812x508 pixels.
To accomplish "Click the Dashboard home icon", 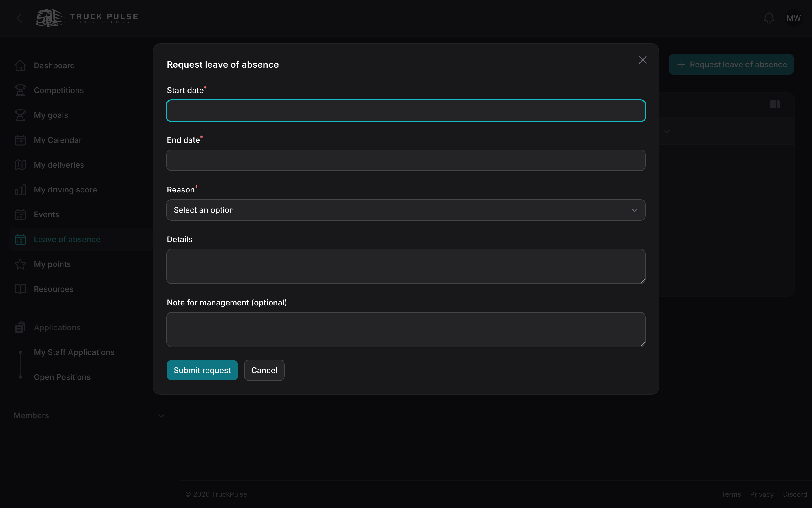I will [x=20, y=65].
